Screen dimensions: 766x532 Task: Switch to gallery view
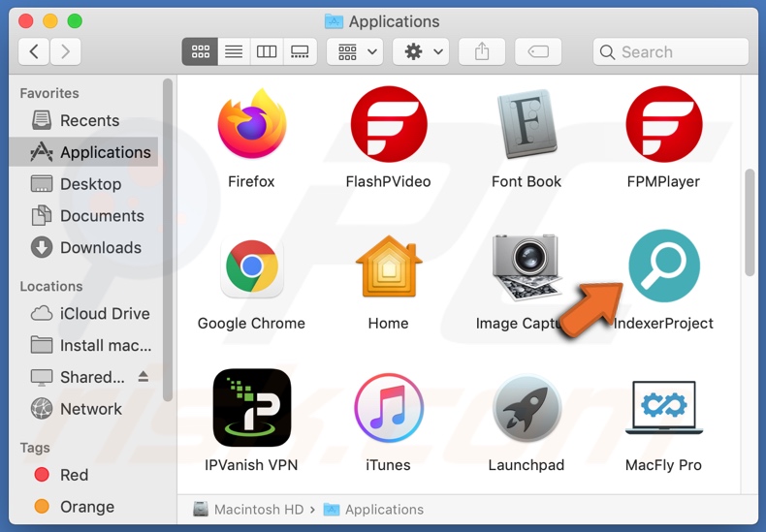[300, 51]
